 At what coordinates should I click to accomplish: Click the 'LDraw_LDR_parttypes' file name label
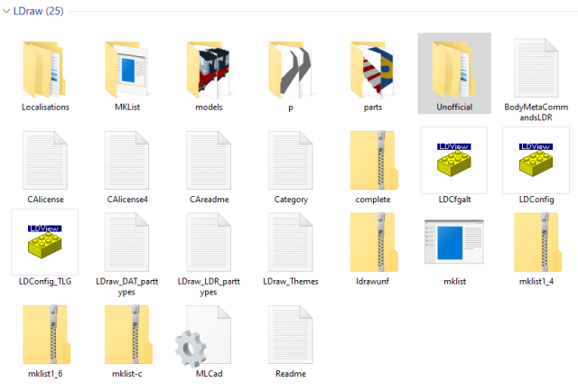click(x=209, y=286)
